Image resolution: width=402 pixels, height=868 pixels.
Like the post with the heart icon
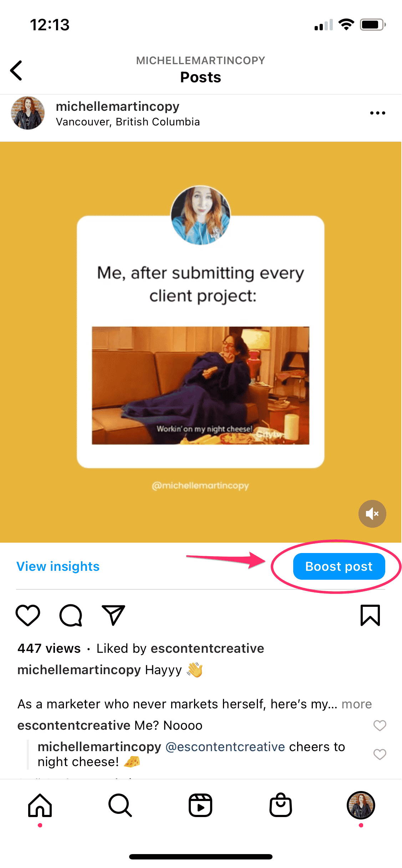click(x=28, y=615)
